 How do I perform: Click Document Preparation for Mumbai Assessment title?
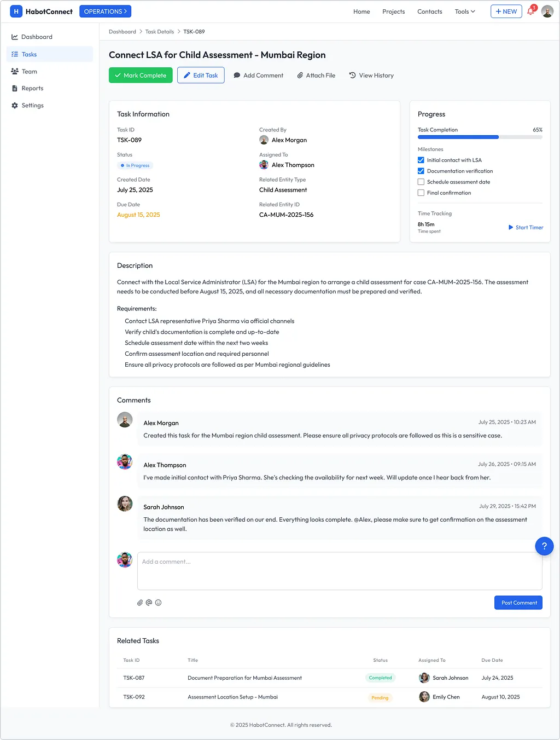point(244,678)
